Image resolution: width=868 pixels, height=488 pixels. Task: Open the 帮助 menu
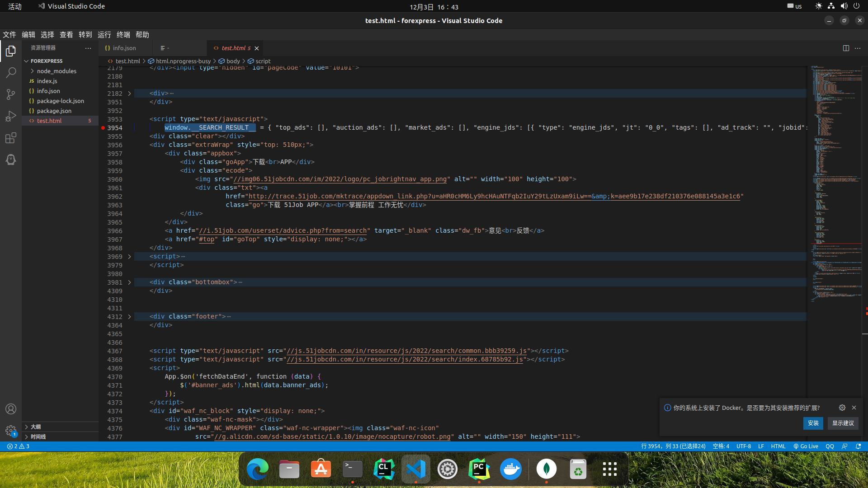(x=142, y=35)
